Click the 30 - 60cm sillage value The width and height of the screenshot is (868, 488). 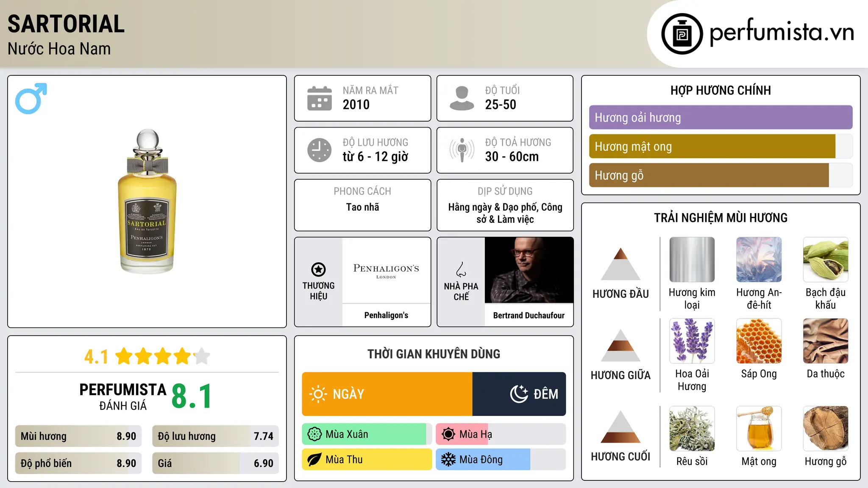click(x=512, y=157)
